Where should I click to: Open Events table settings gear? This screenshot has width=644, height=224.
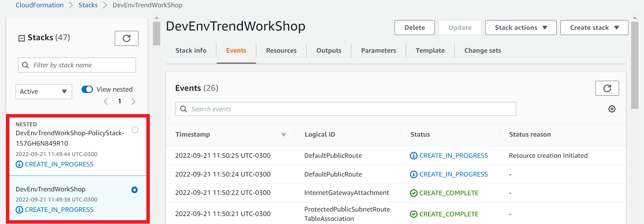[612, 109]
